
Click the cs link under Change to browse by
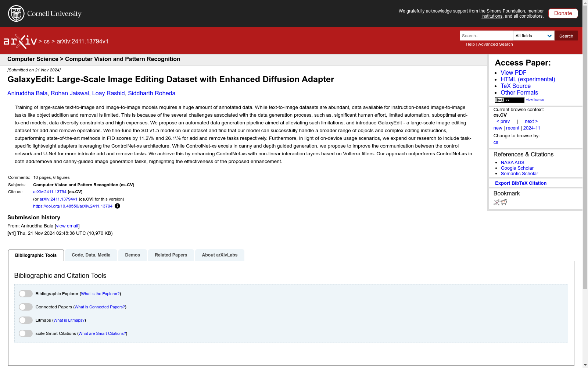[496, 142]
